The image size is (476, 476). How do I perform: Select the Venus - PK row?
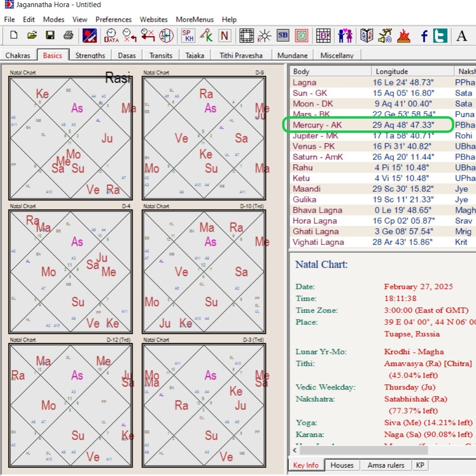[382, 146]
